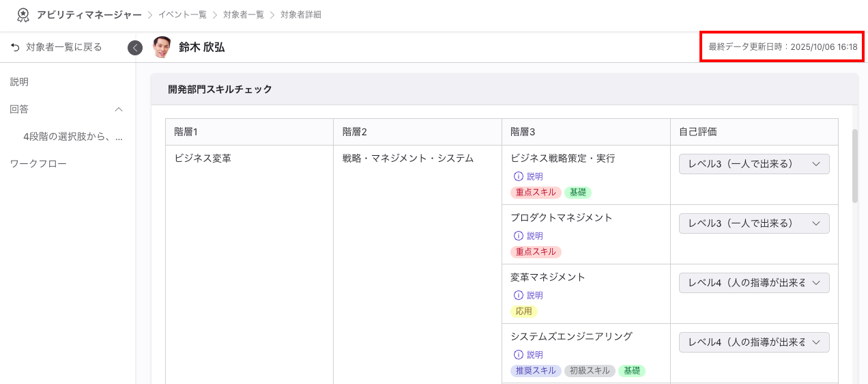Open the 自己評価 dropdown for ビジネス戦略策定・実行
Image resolution: width=868 pixels, height=384 pixels.
754,164
